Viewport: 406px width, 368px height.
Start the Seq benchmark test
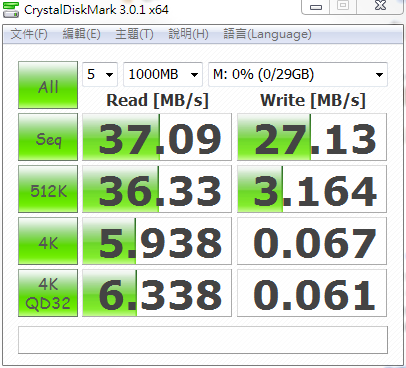[48, 137]
